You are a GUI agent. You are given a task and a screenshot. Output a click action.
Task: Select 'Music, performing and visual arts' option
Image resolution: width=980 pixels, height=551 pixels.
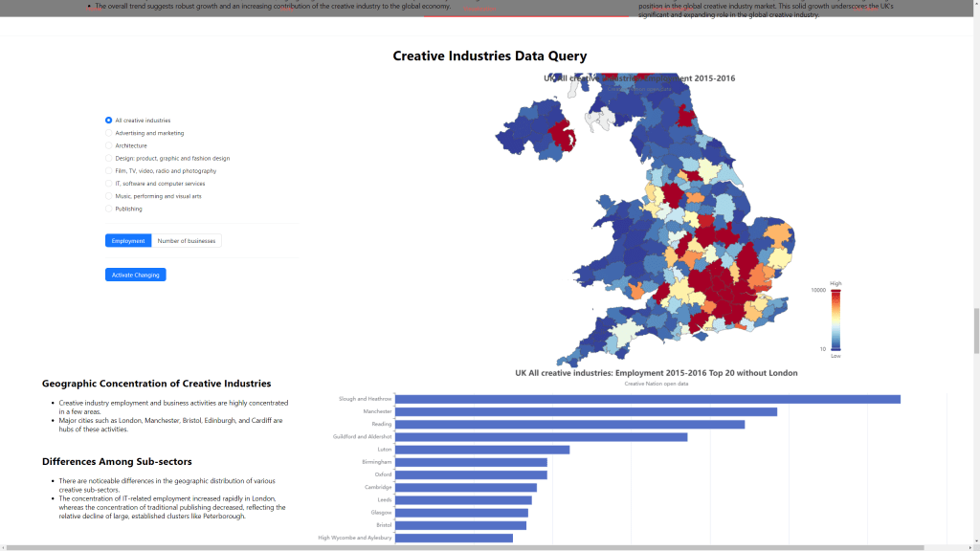[x=109, y=196]
